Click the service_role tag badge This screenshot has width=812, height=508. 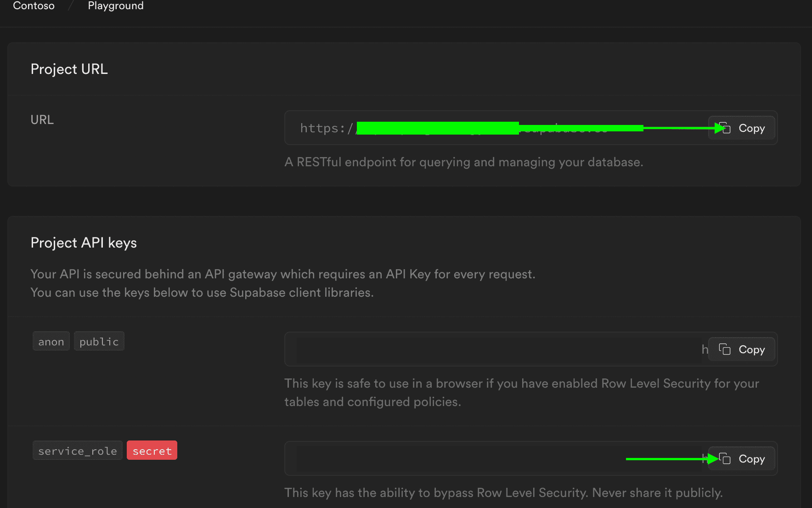coord(78,451)
